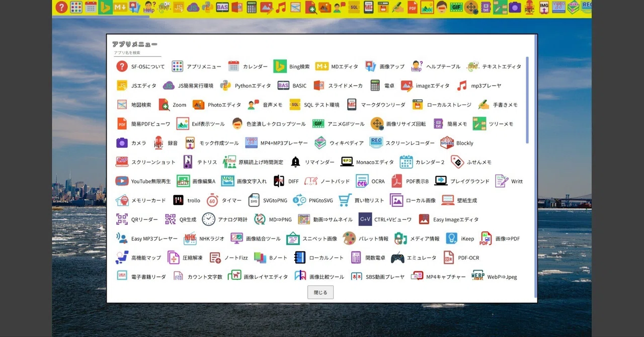Click the 閉じる button

(320, 292)
